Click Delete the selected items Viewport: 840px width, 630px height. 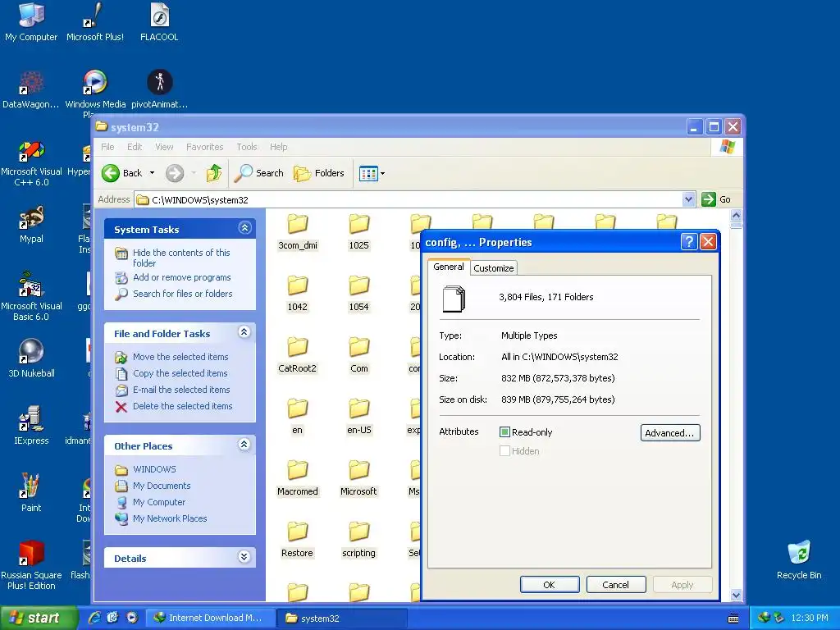pyautogui.click(x=182, y=406)
